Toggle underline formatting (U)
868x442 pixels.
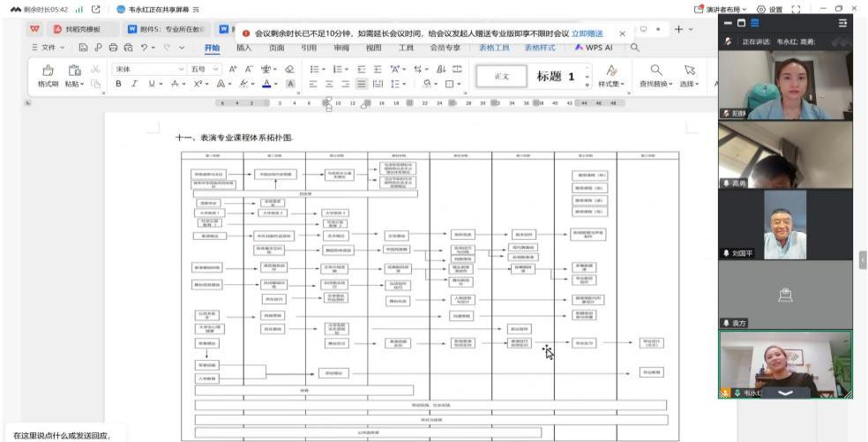point(152,85)
